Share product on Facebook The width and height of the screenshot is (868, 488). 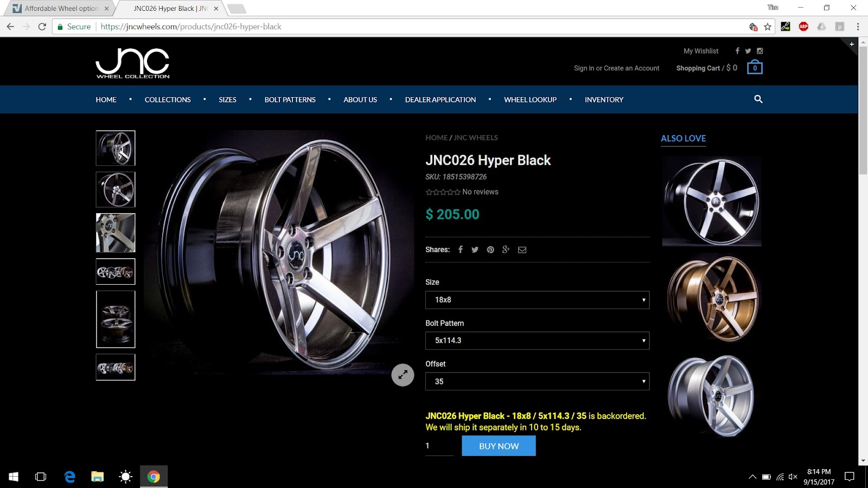[461, 249]
